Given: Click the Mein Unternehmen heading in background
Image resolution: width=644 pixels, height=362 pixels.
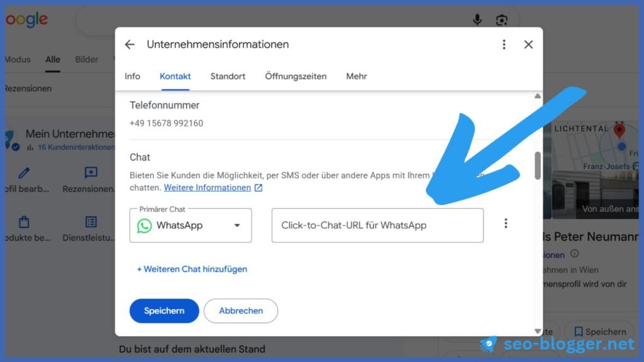Looking at the screenshot, I should [x=70, y=134].
